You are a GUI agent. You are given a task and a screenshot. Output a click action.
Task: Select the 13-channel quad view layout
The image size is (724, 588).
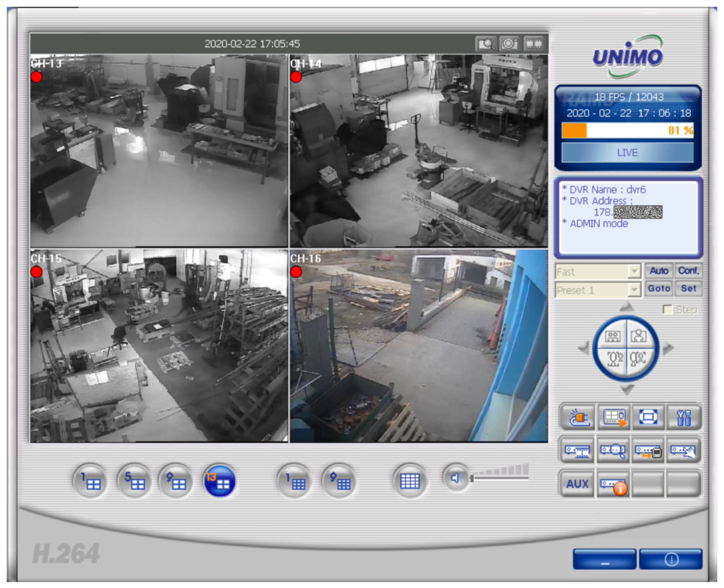pyautogui.click(x=219, y=481)
